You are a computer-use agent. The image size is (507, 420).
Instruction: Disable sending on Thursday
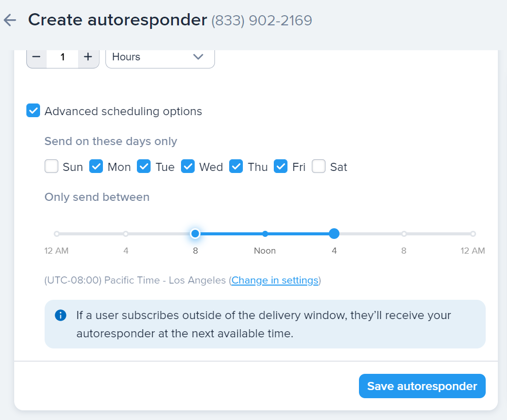(236, 166)
